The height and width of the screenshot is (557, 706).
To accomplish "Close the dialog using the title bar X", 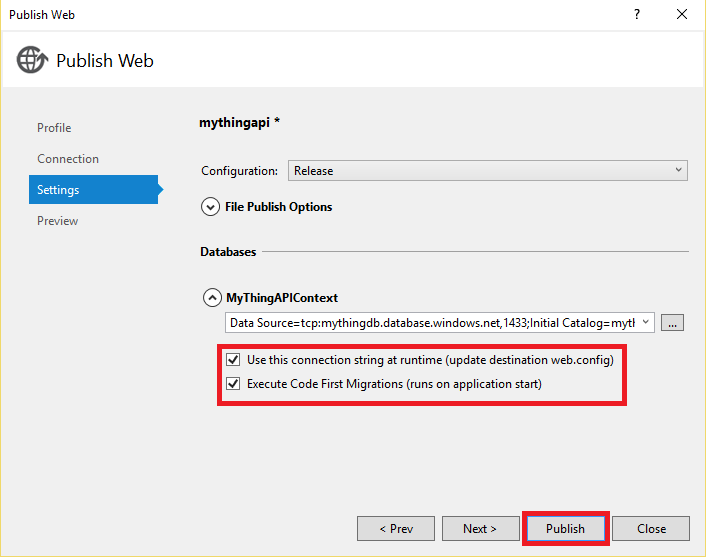I will coord(682,14).
